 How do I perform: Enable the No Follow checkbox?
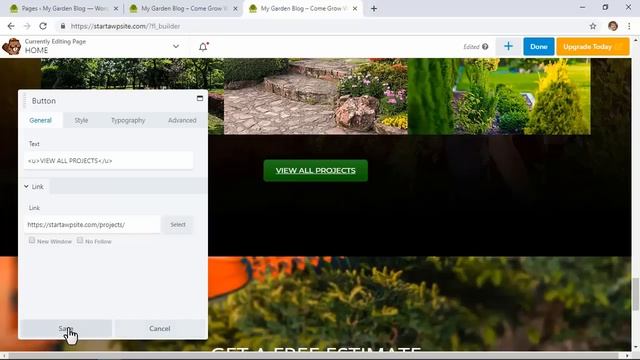coord(80,240)
